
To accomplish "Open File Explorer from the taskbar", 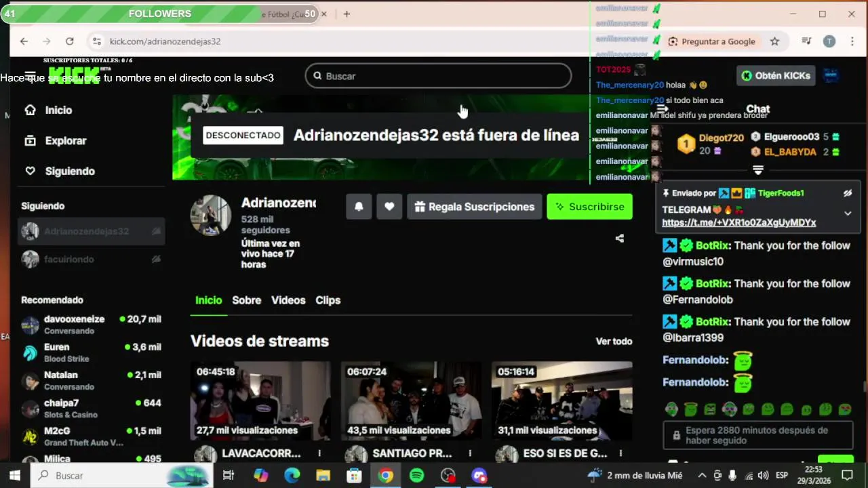I will (x=323, y=476).
